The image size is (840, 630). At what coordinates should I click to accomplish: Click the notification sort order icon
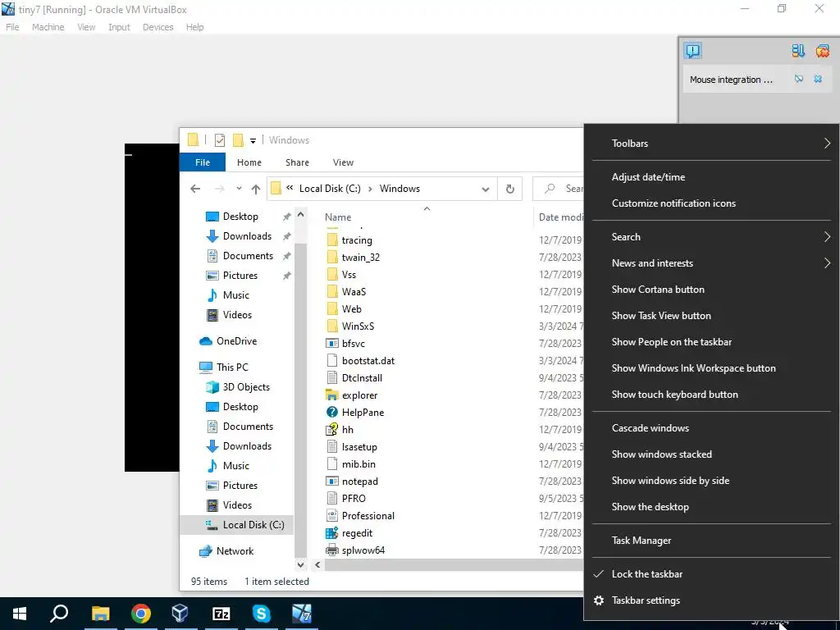tap(798, 51)
